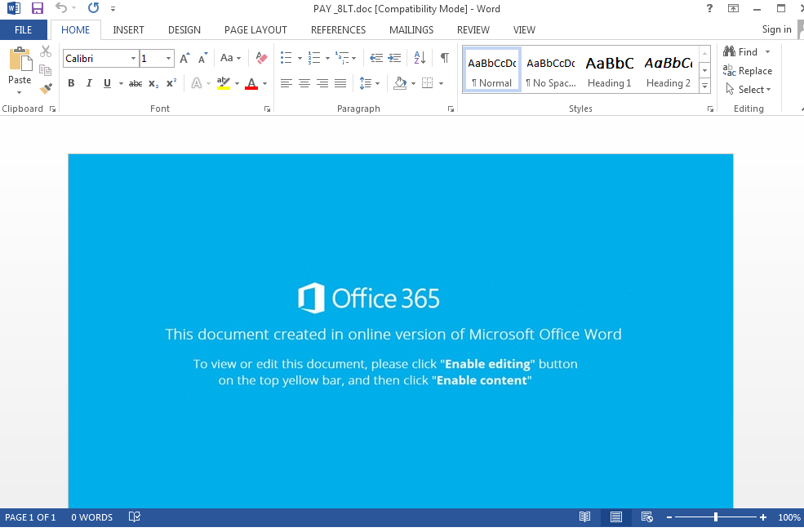Apply the No Spacing style
Viewport: 804px width, 532px height.
[x=551, y=71]
